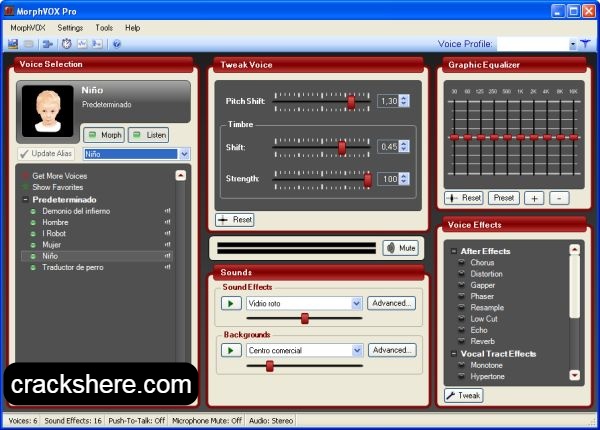Image resolution: width=600 pixels, height=430 pixels.
Task: Click bars icon beside Hombre
Action: point(168,222)
